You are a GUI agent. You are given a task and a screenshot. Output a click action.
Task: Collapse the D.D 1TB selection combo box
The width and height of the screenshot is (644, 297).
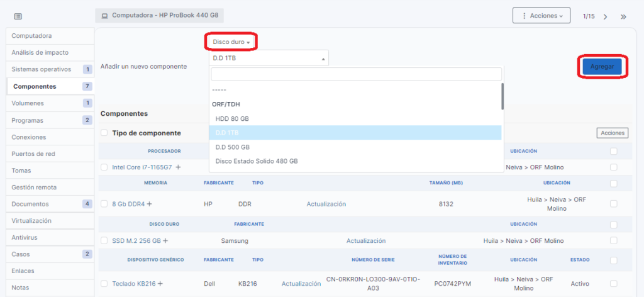[x=269, y=59]
